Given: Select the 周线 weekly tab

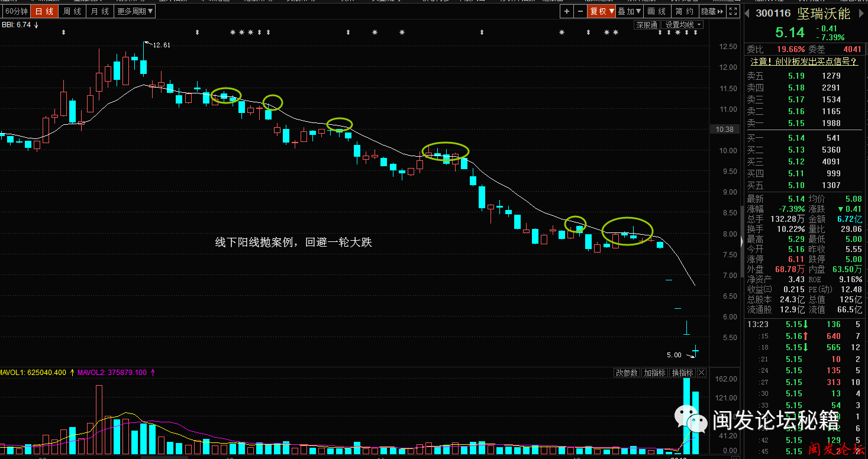Looking at the screenshot, I should coord(72,11).
